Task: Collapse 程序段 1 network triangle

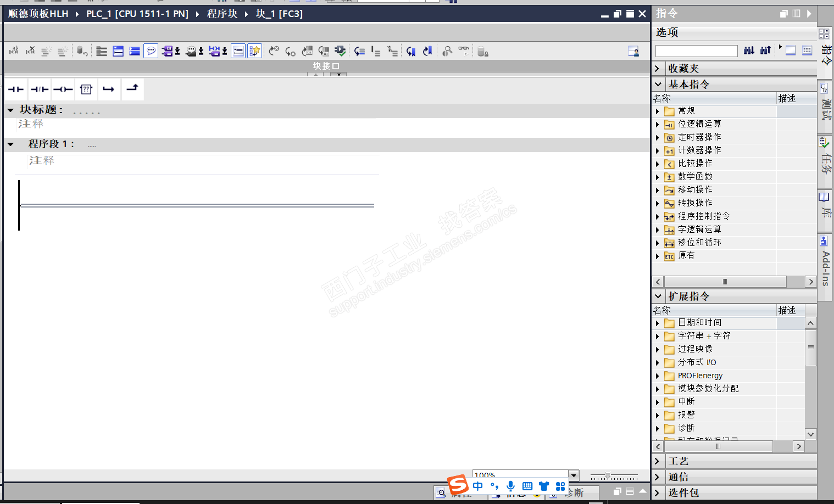Action: (10, 144)
